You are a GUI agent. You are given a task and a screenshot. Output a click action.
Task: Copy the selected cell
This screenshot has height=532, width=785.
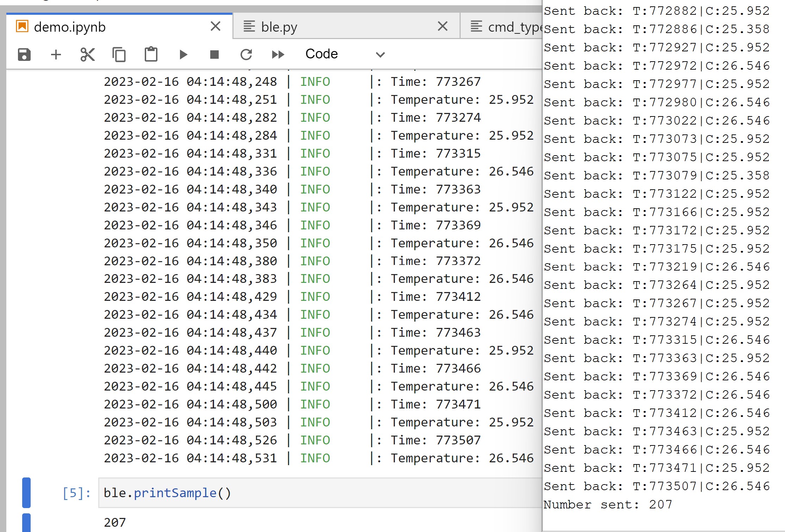click(x=119, y=55)
